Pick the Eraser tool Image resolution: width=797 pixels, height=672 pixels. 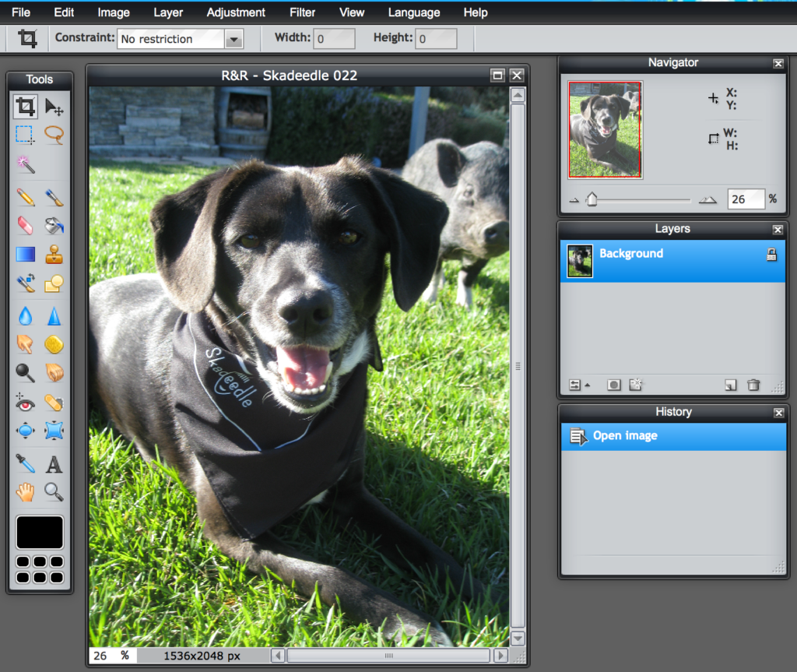tap(25, 225)
